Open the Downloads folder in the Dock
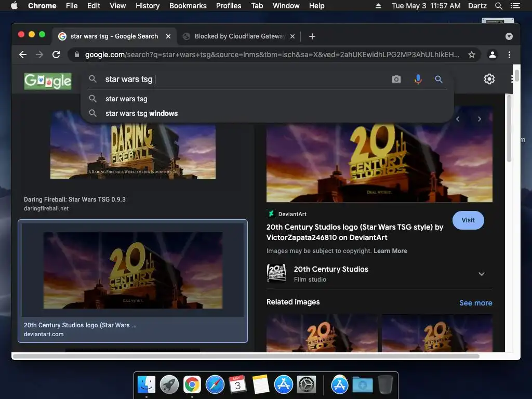 (362, 385)
